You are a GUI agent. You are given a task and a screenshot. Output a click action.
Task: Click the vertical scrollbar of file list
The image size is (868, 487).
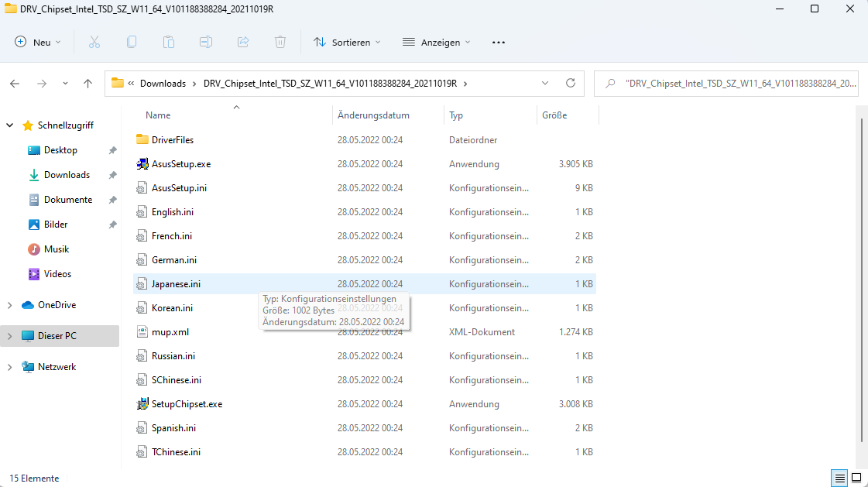[x=861, y=280]
